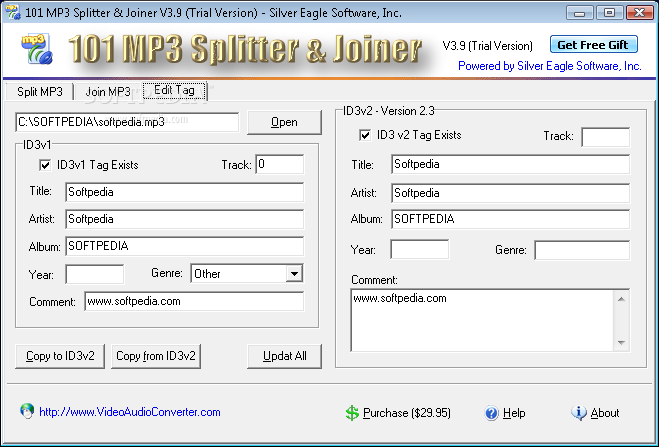Click the ID3v2 Genre field
The height and width of the screenshot is (447, 659).
point(583,250)
